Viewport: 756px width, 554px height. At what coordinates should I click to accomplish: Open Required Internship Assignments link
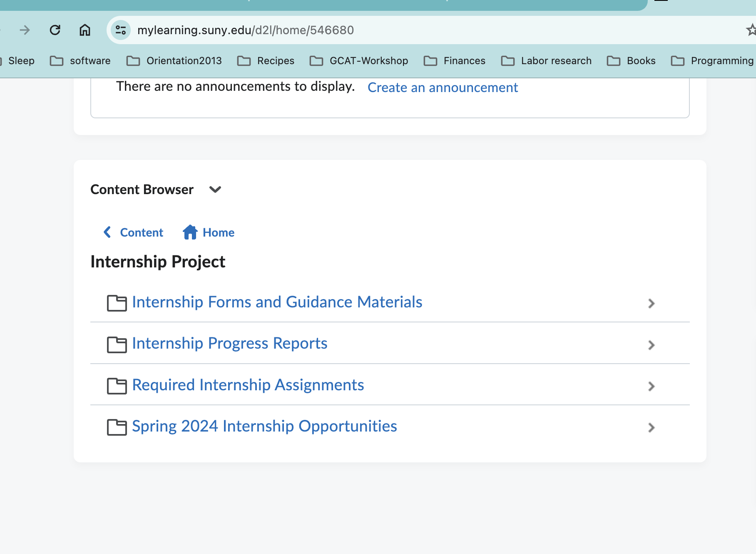point(248,385)
